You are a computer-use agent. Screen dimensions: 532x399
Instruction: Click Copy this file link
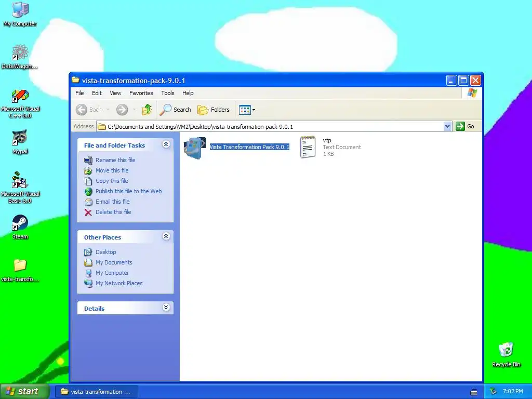pyautogui.click(x=112, y=181)
